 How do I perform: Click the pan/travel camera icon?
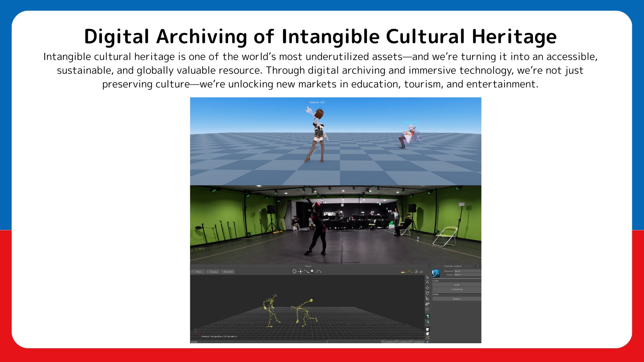(301, 271)
